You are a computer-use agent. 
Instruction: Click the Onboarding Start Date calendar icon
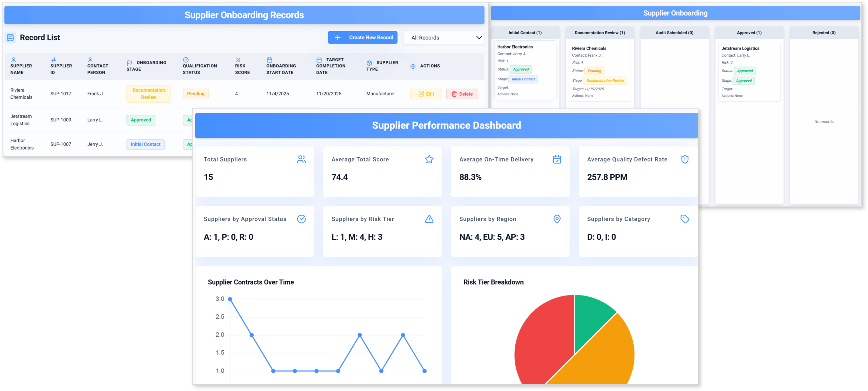[x=269, y=60]
